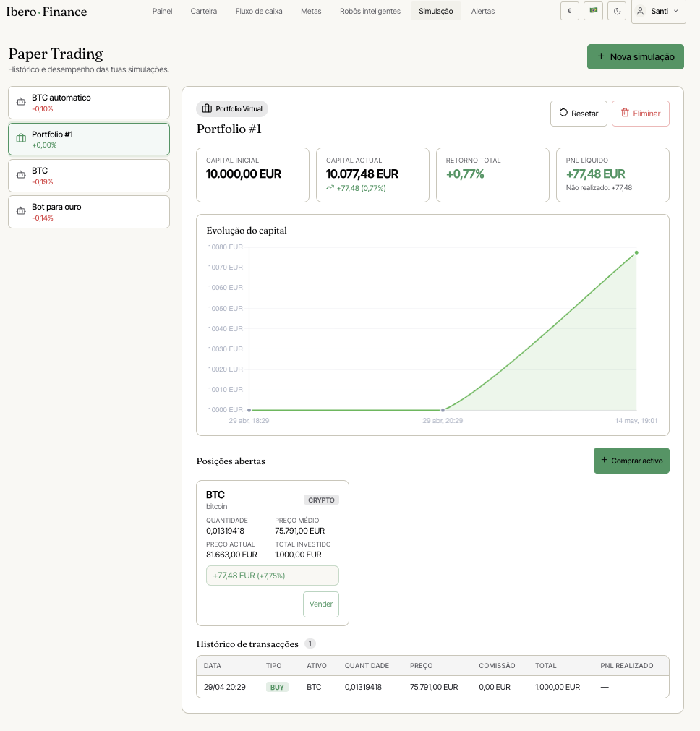Open the Bot para ouro simulation
The height and width of the screenshot is (731, 700).
pos(89,212)
